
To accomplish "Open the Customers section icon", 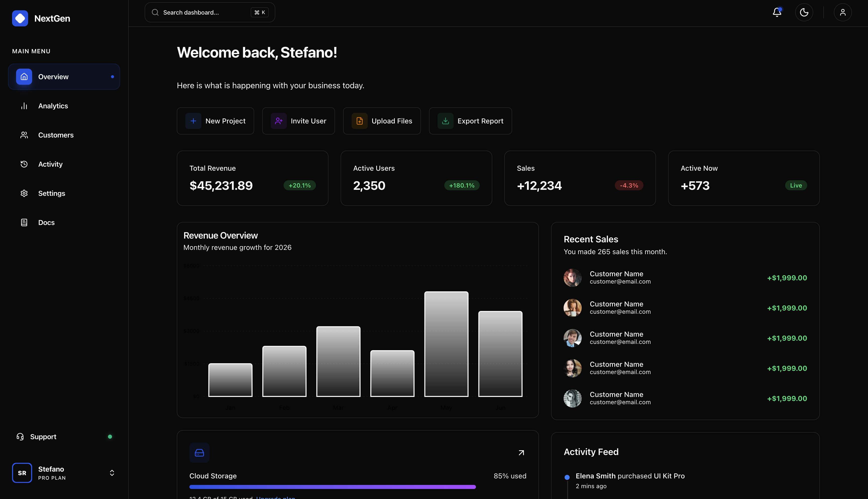I will click(x=24, y=135).
